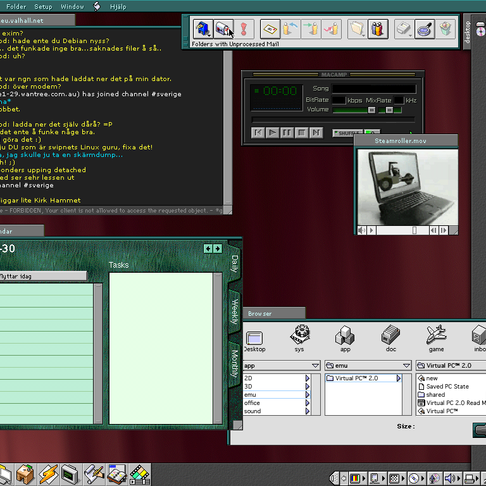Click the blue mailbox icon in mail toolbar

pyautogui.click(x=203, y=29)
